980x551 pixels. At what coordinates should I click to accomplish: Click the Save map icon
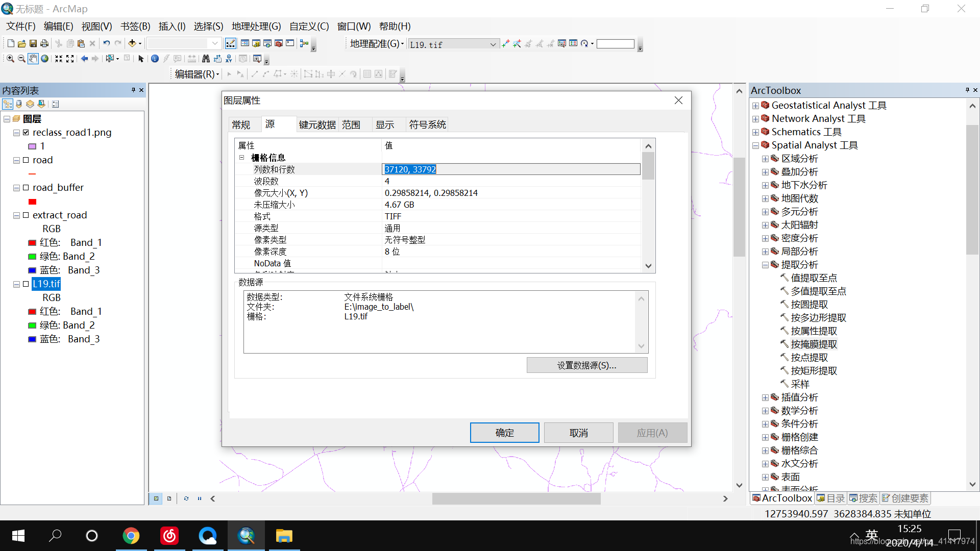pyautogui.click(x=33, y=44)
